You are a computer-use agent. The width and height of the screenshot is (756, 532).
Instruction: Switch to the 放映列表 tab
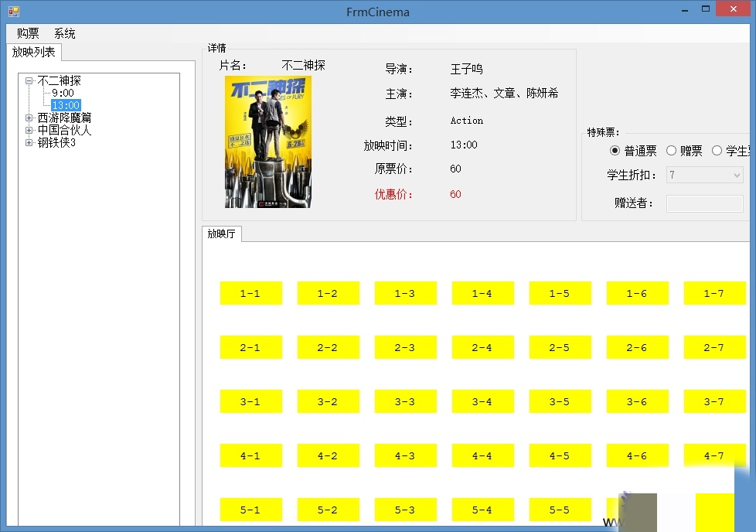pyautogui.click(x=34, y=52)
